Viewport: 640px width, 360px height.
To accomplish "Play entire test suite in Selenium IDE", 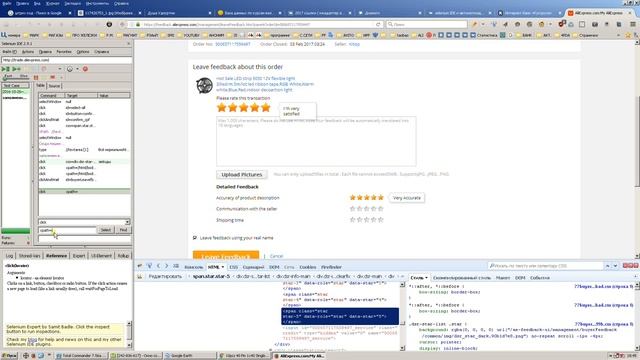I will [x=5, y=69].
